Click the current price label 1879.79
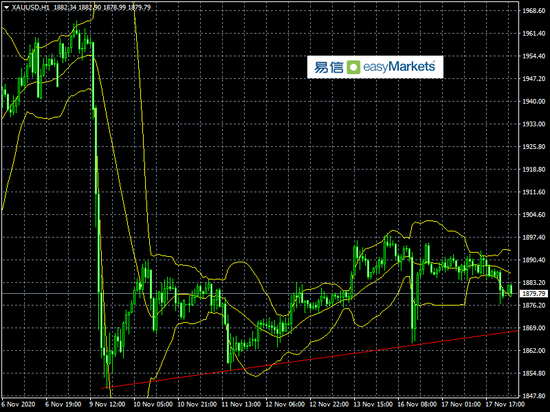 (x=533, y=293)
